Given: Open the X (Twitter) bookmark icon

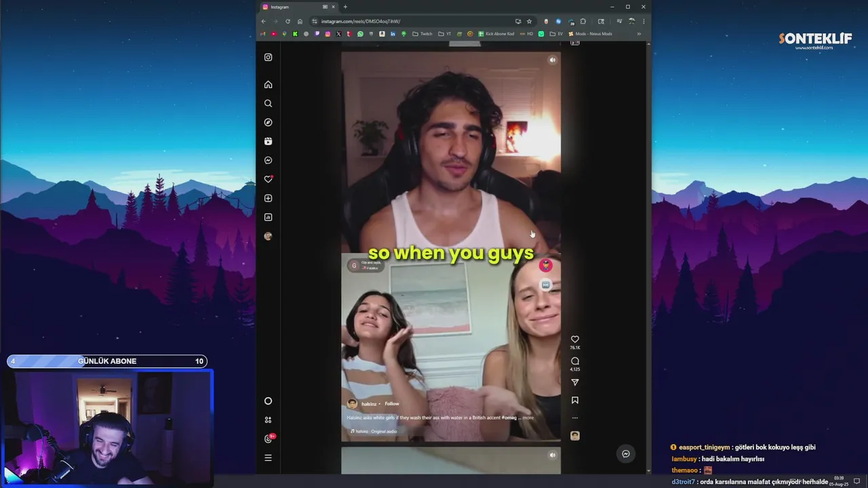Looking at the screenshot, I should tap(338, 34).
